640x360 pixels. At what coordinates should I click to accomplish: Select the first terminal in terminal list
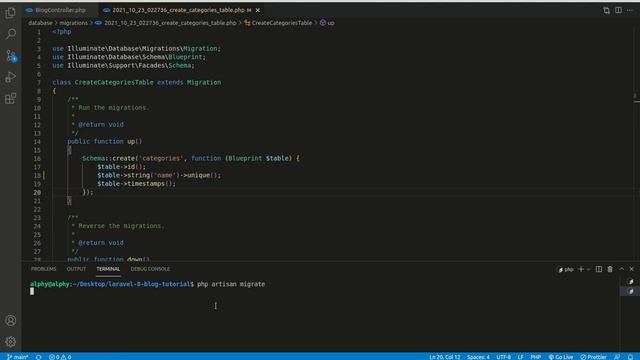coord(630,282)
